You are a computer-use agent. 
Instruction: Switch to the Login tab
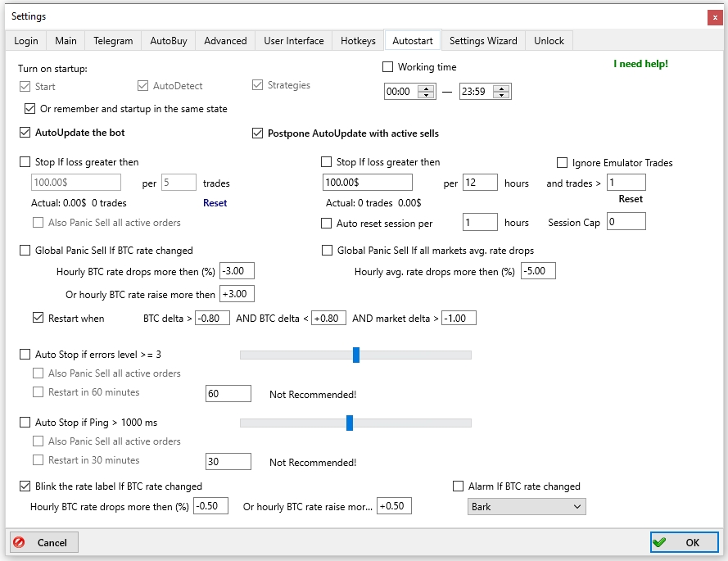coord(26,41)
